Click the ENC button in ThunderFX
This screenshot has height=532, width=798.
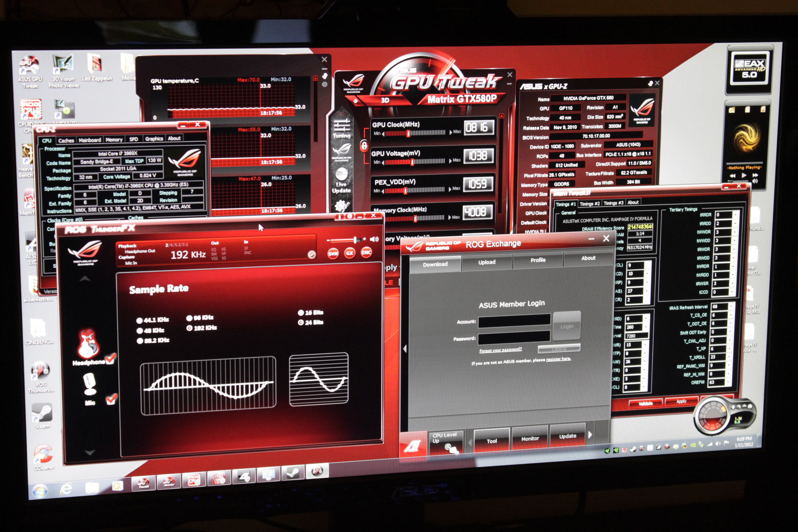[366, 252]
